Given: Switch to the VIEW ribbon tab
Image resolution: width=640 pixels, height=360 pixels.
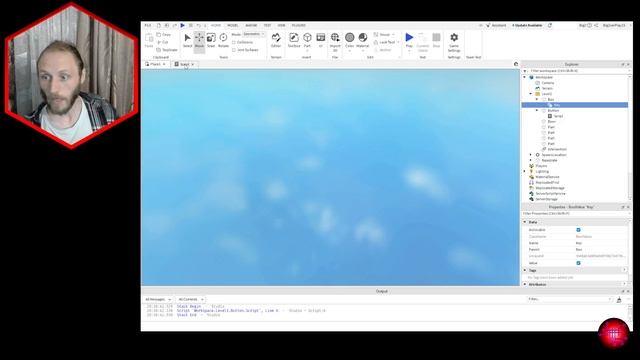Looking at the screenshot, I should [x=281, y=25].
